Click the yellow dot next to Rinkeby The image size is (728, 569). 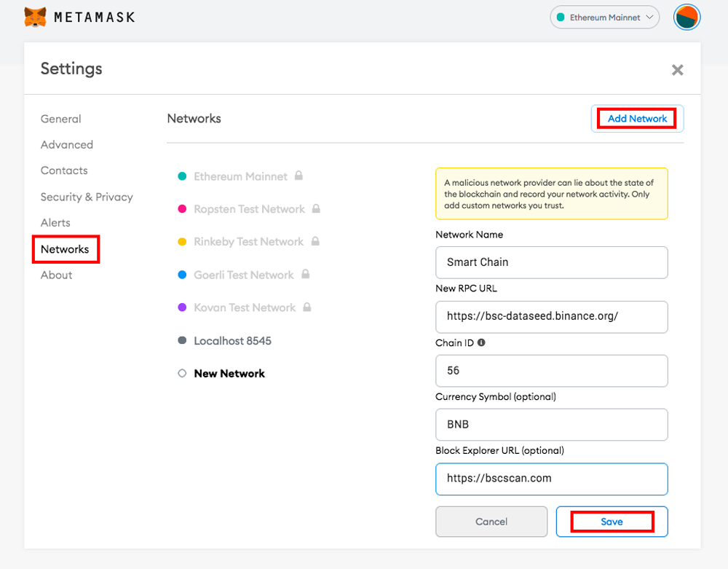pyautogui.click(x=183, y=242)
